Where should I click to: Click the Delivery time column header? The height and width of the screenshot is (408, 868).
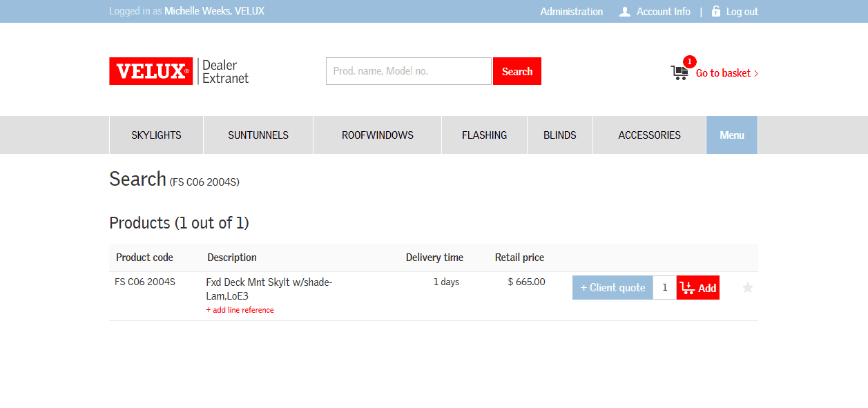[434, 258]
